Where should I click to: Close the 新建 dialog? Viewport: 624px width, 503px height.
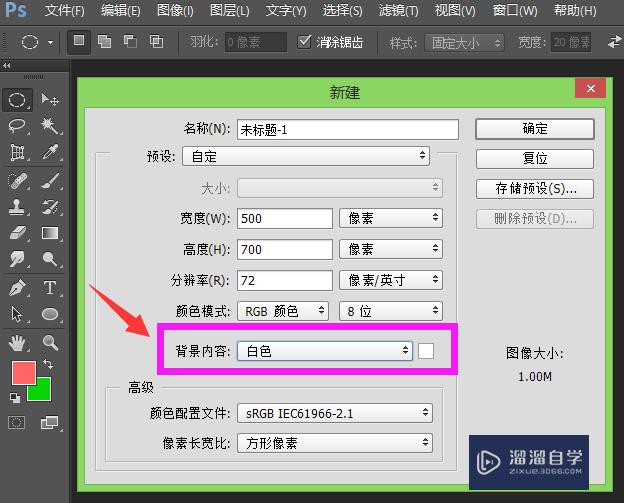tap(591, 88)
